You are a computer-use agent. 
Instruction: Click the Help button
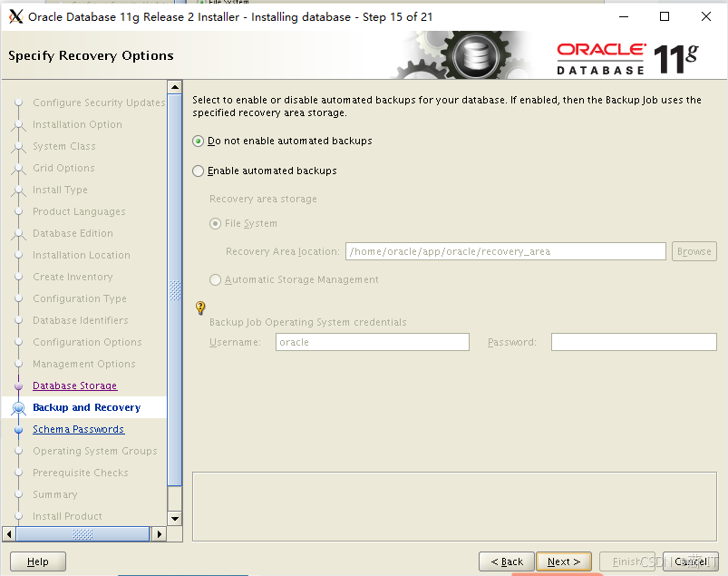[37, 561]
